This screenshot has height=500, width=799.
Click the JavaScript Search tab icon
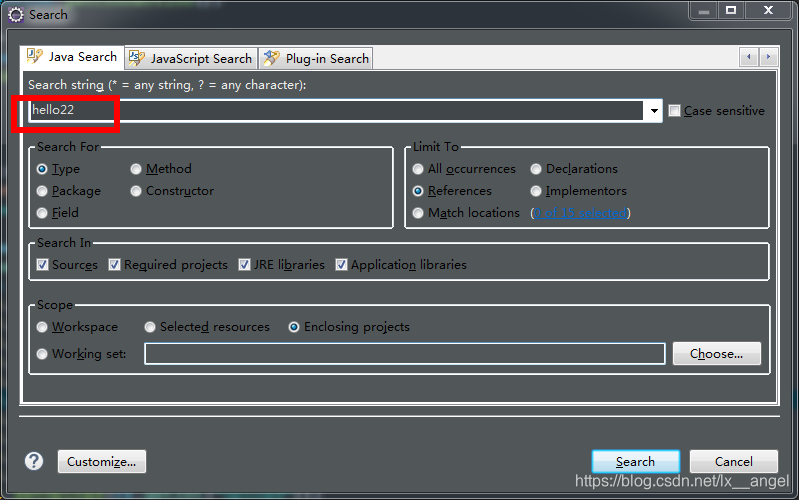tap(137, 58)
